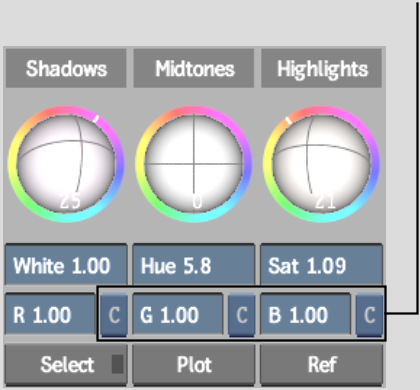Viewport: 420px width, 390px height.
Task: Toggle the Select button indicator
Action: click(x=117, y=364)
